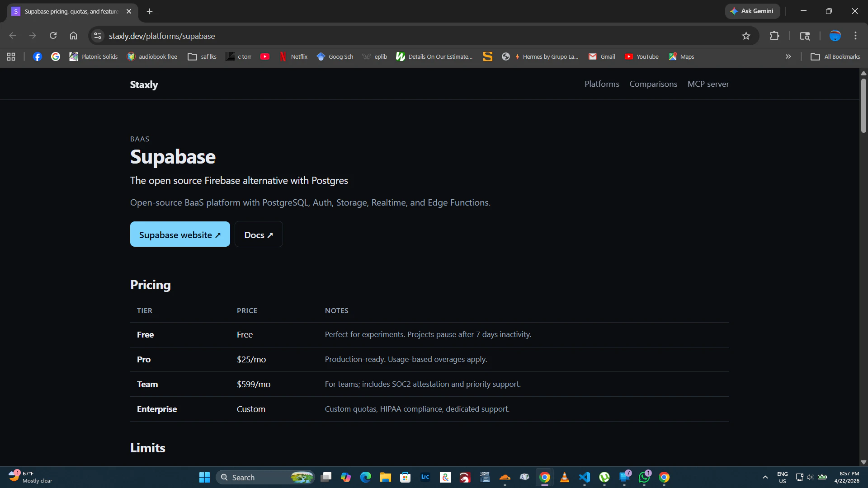Open the Chrome three-dot menu
This screenshot has height=488, width=868.
pos(855,36)
